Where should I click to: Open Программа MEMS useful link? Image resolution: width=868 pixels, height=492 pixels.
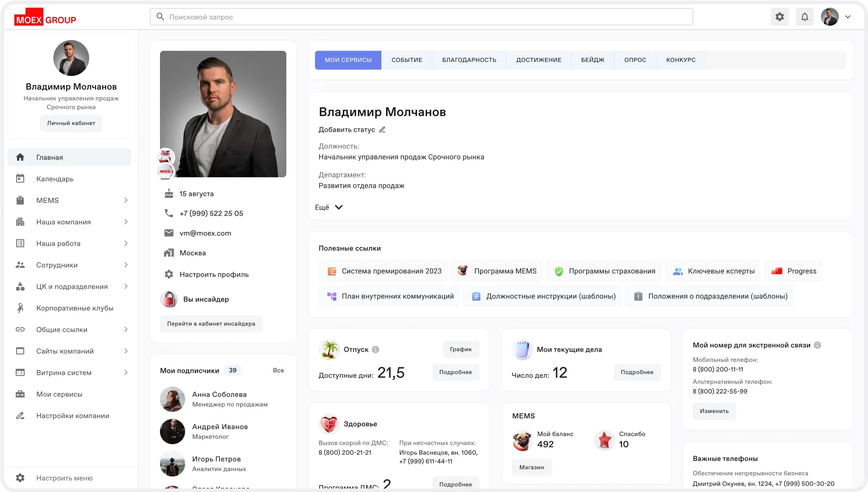(x=497, y=271)
